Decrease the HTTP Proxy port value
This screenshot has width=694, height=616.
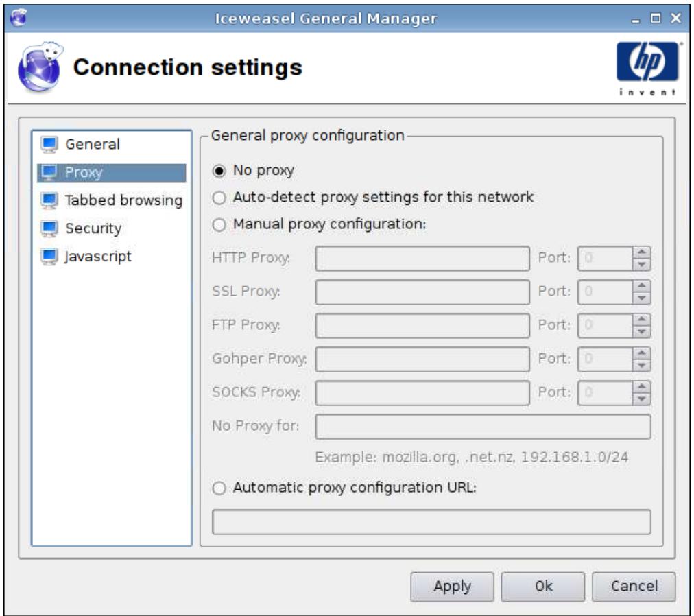(x=641, y=264)
